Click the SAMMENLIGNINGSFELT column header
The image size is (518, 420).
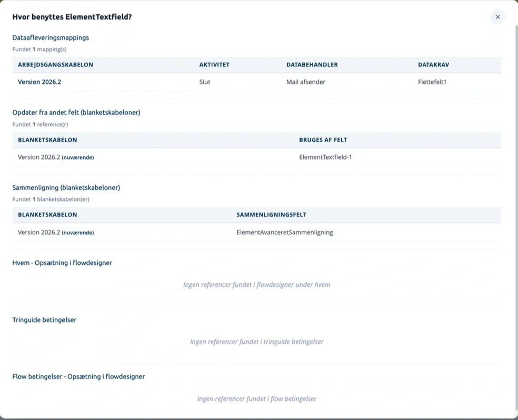coord(271,215)
